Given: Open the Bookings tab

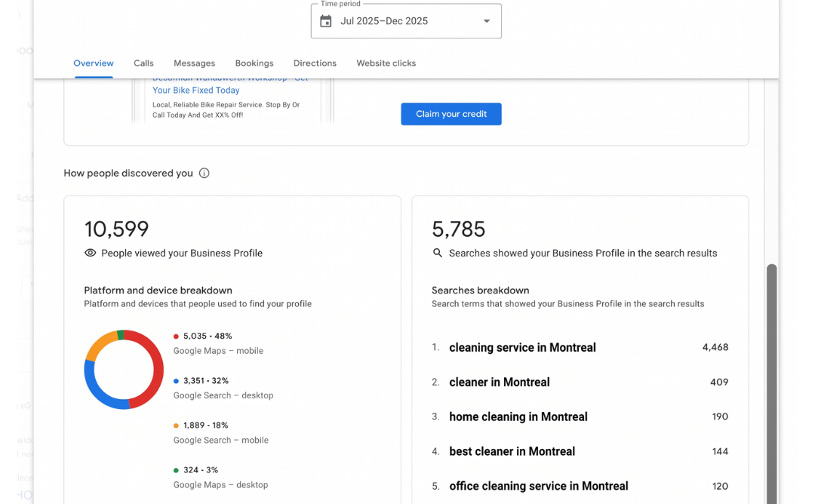Looking at the screenshot, I should click(254, 63).
